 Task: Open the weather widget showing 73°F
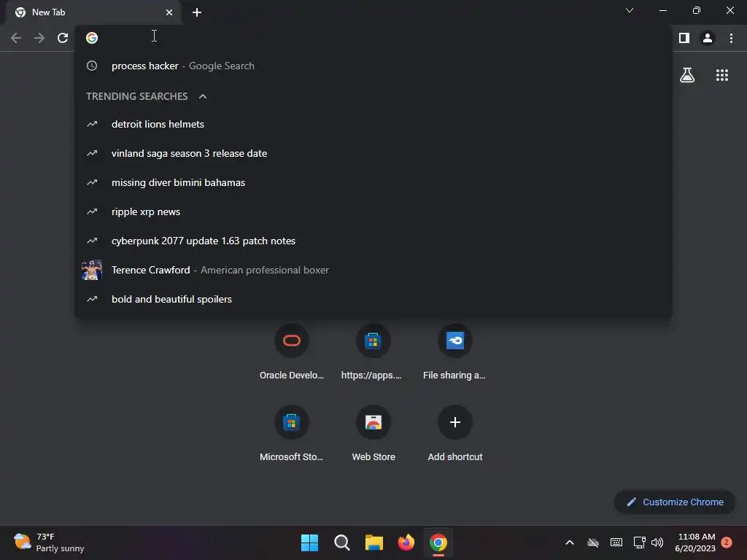[x=50, y=542]
